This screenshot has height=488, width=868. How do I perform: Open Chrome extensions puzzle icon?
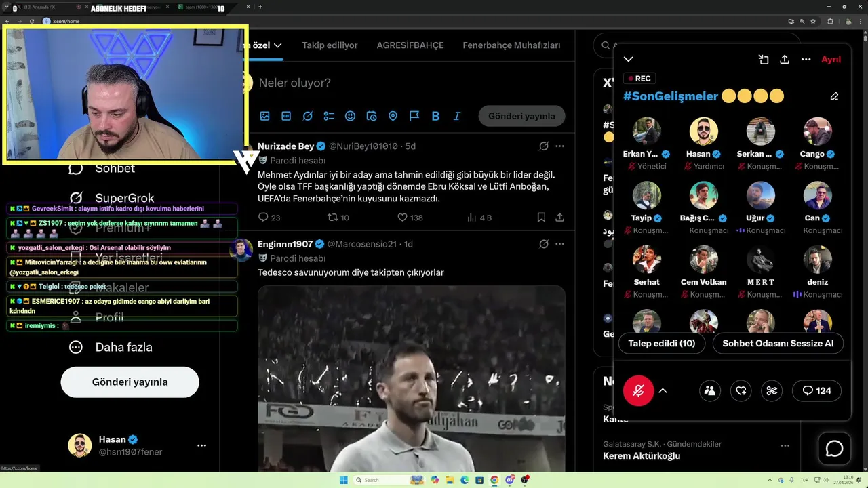click(830, 21)
